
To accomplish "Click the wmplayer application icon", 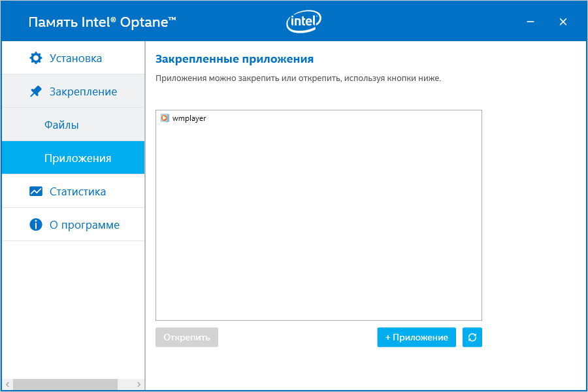I will coord(165,118).
